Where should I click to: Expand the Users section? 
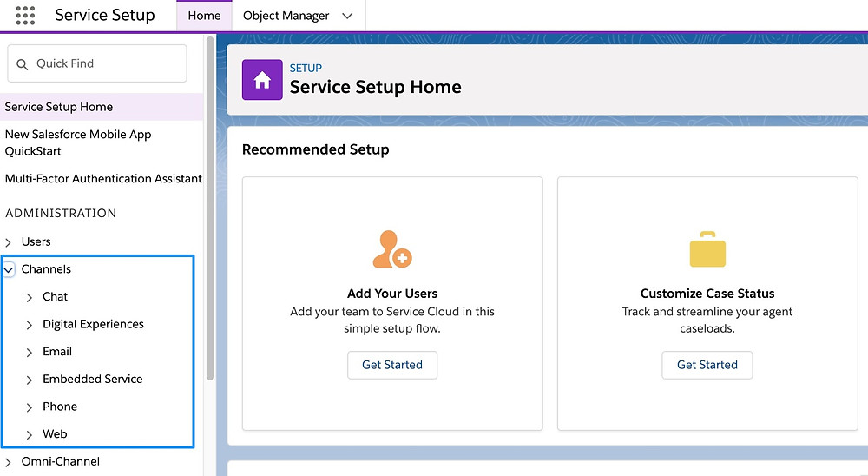pos(8,242)
